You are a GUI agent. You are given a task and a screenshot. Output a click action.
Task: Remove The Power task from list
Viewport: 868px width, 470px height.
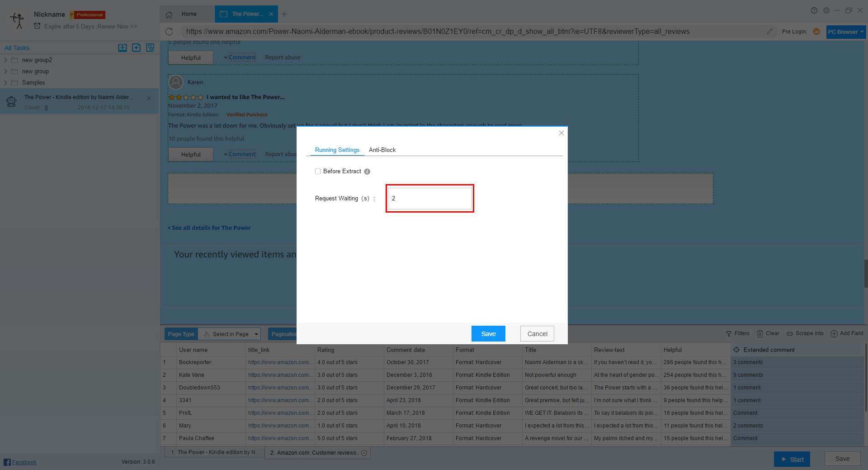(149, 98)
